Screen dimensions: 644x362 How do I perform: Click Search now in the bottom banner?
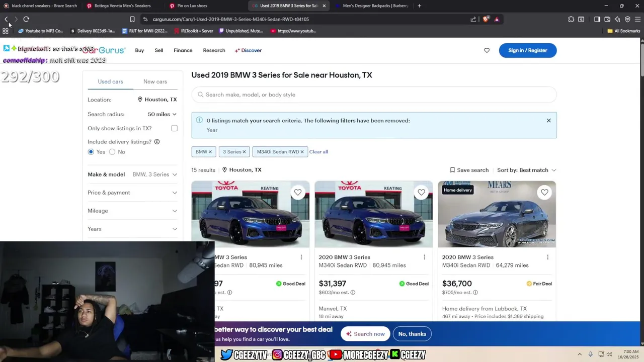(365, 334)
